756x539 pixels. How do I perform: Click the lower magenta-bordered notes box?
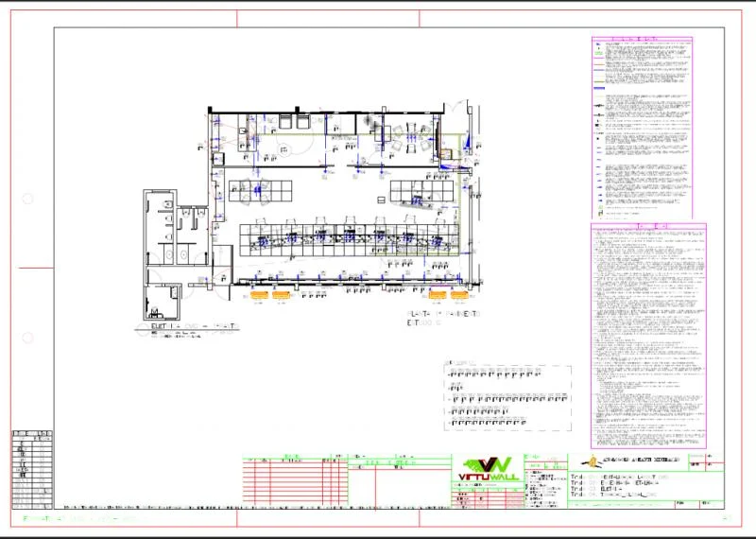coord(648,336)
